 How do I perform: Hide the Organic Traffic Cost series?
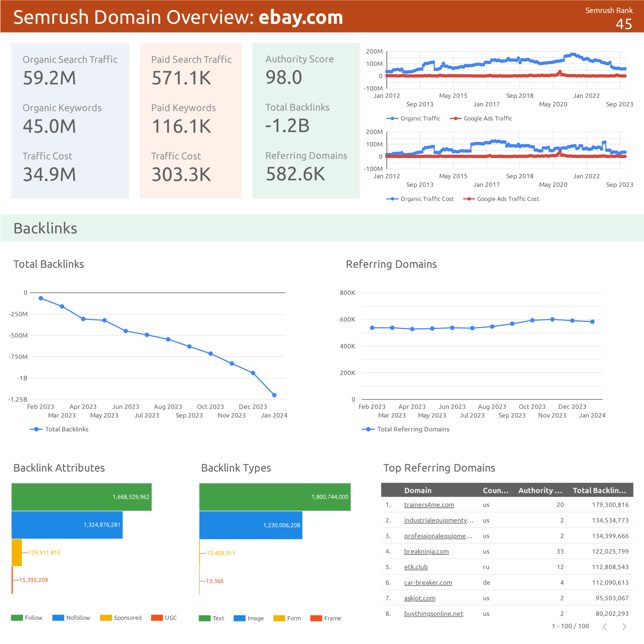pyautogui.click(x=427, y=199)
